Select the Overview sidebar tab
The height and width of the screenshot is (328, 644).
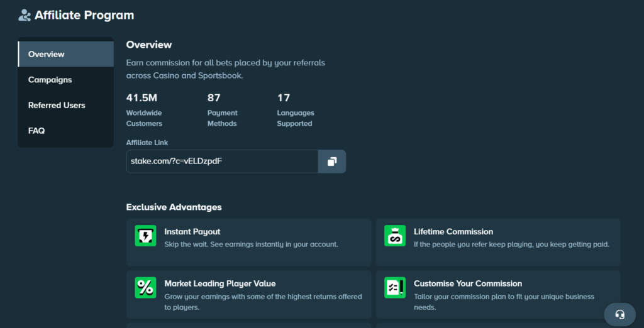coord(65,54)
